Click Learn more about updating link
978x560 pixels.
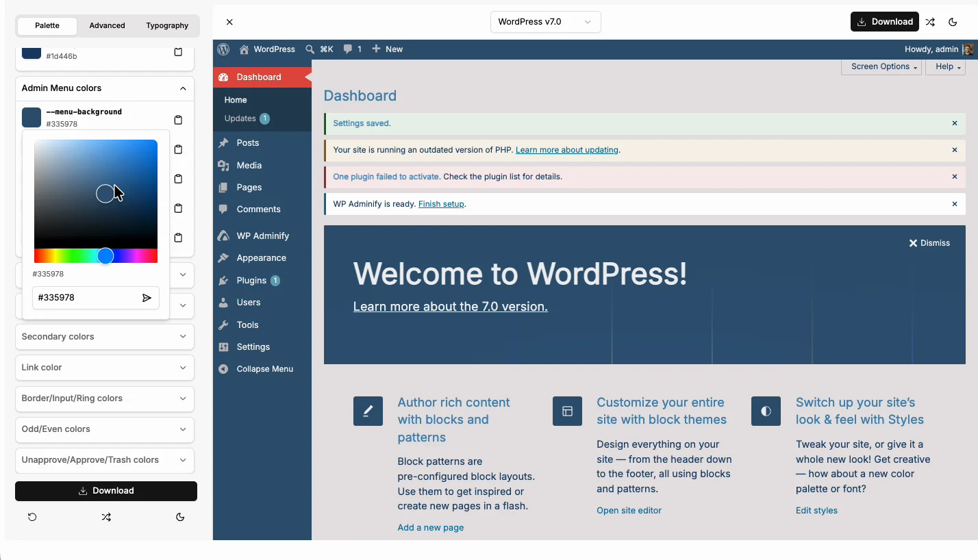point(567,150)
